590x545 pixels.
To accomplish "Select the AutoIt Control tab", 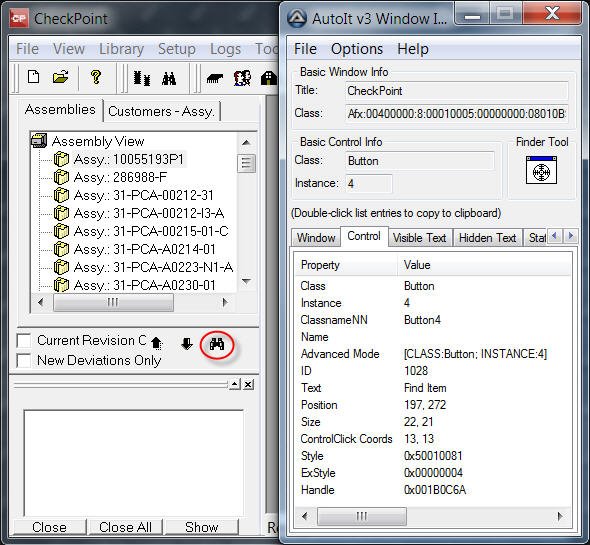I will coord(364,236).
